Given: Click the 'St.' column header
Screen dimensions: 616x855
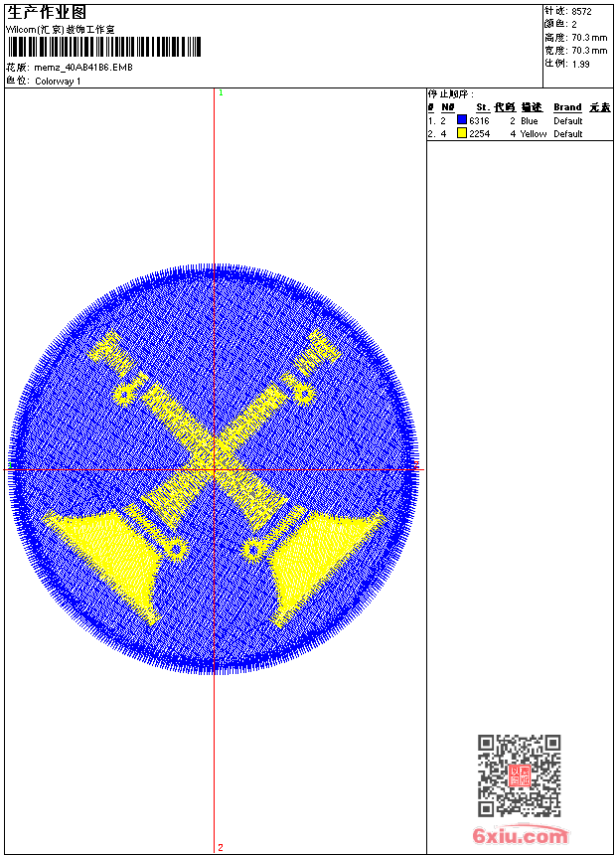Looking at the screenshot, I should (x=483, y=107).
